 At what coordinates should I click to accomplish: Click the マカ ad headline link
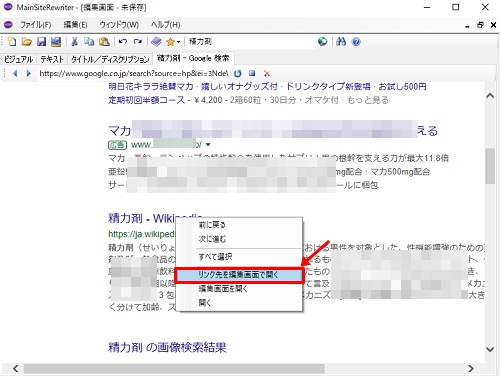[273, 130]
